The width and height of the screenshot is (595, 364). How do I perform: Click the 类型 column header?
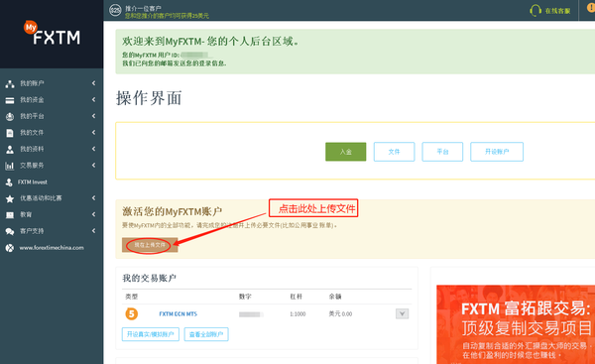click(x=131, y=297)
